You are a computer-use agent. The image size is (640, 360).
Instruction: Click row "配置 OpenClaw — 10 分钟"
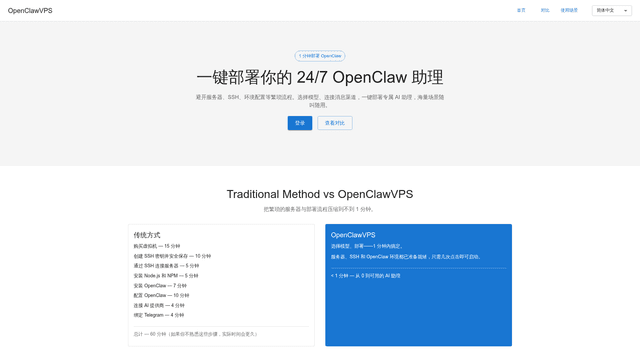tap(161, 295)
